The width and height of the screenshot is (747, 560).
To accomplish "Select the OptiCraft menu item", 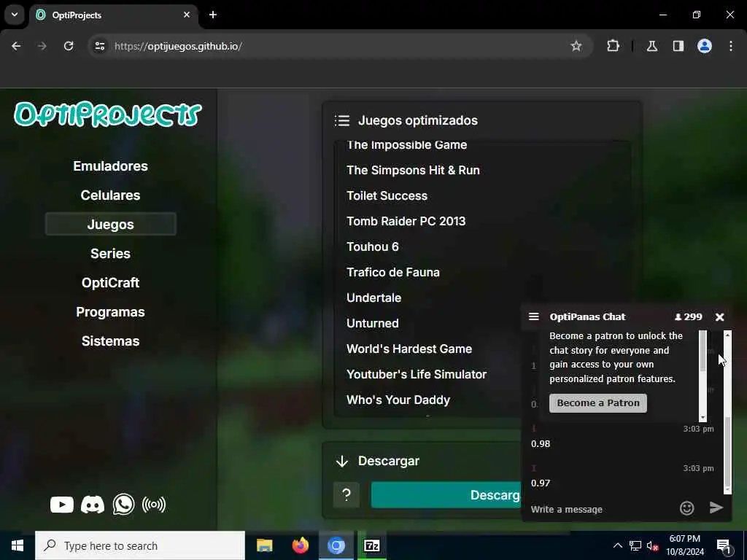I will click(x=111, y=283).
